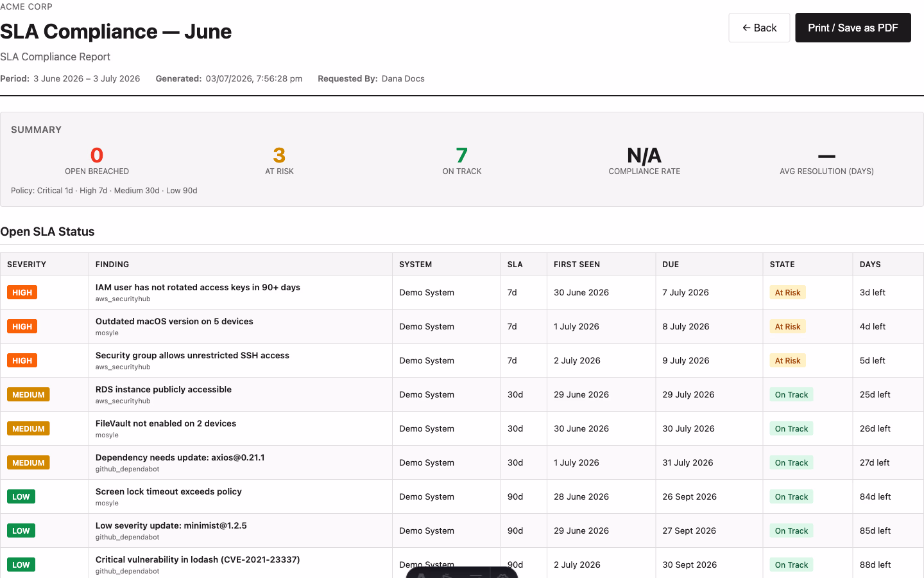Screen dimensions: 924x578
Task: Click LOW badge for lodash vulnerability finding
Action: click(21, 565)
